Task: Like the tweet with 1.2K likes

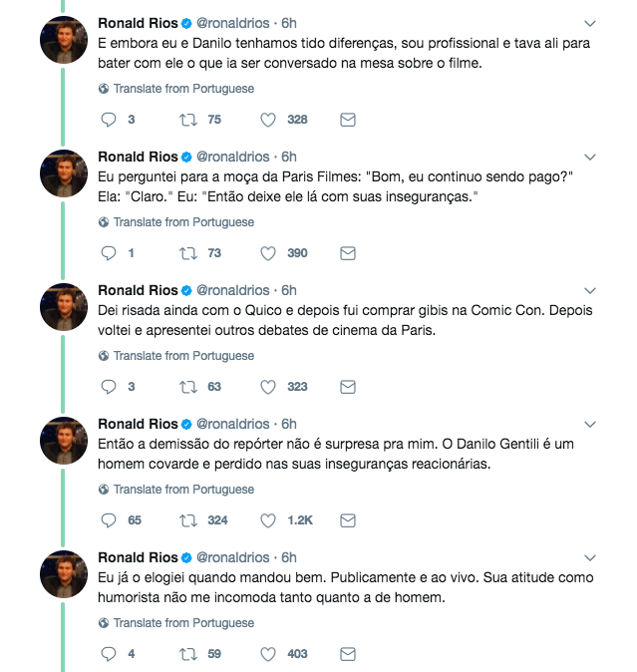Action: coord(268,520)
